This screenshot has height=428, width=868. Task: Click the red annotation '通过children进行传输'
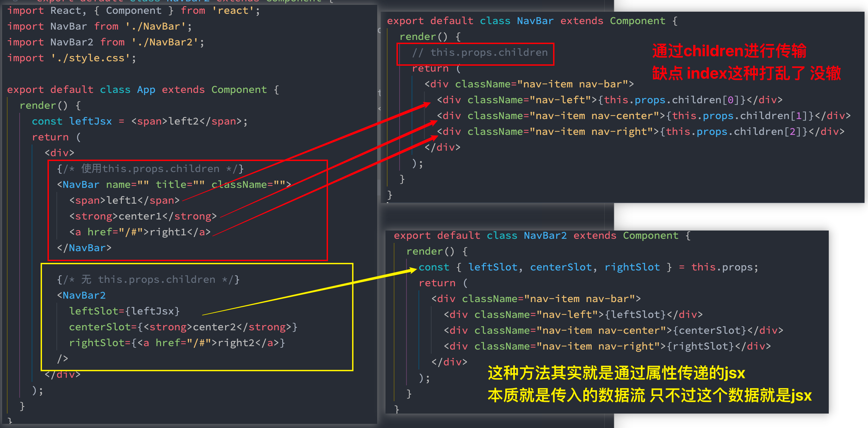point(729,51)
